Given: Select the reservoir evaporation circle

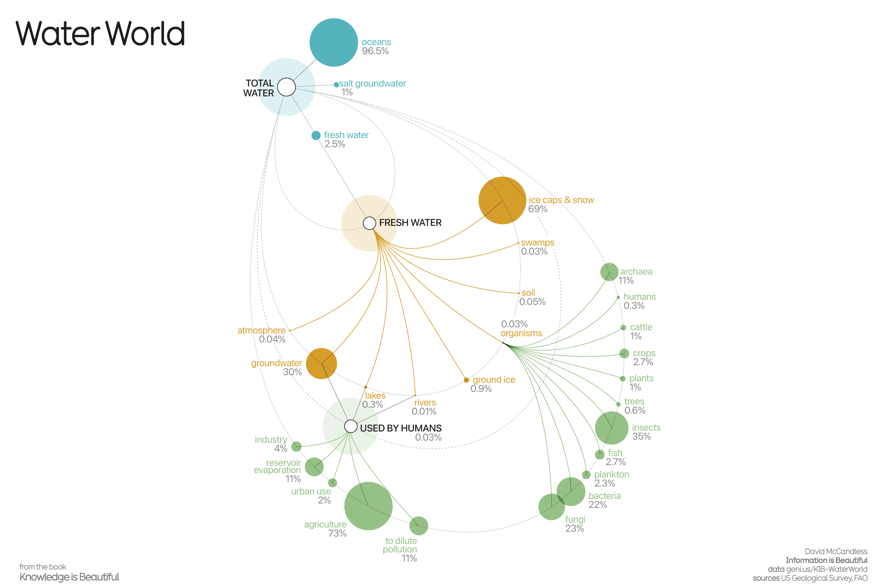Looking at the screenshot, I should tap(314, 467).
